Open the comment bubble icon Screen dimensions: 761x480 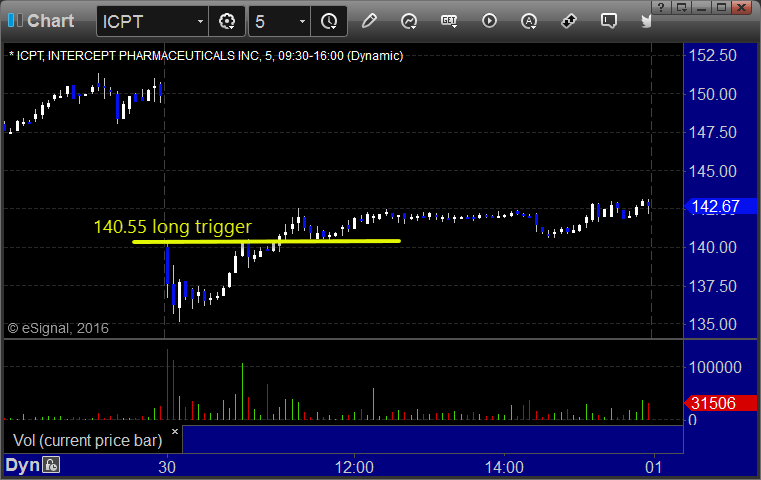point(609,21)
